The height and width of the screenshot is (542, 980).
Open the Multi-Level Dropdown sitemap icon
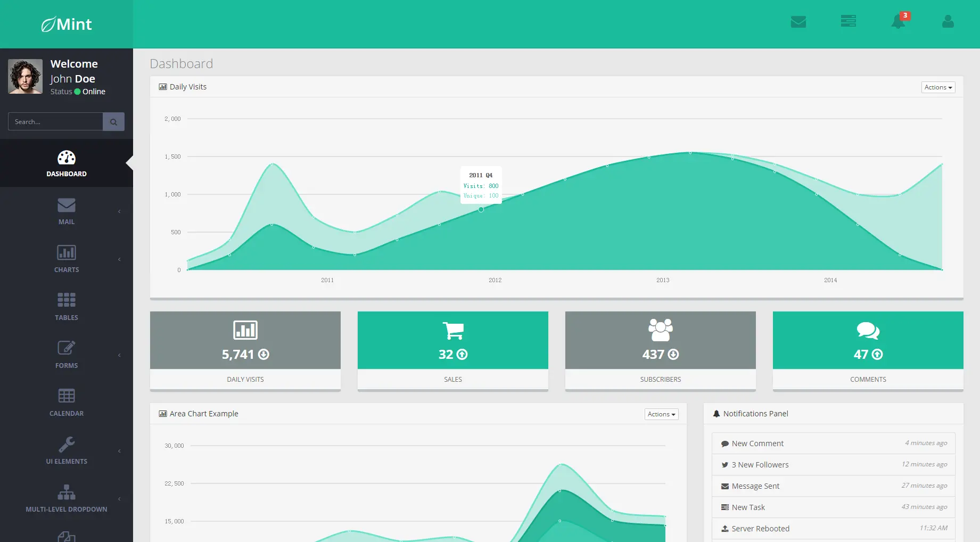pyautogui.click(x=67, y=492)
